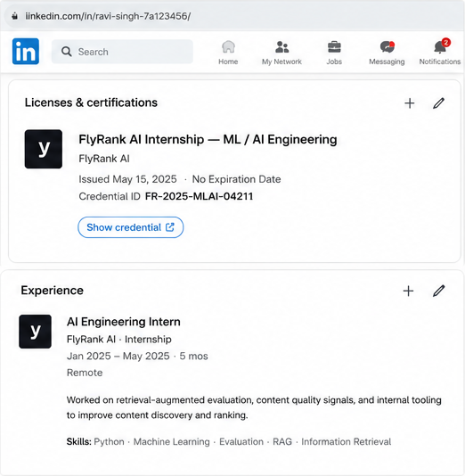This screenshot has width=465, height=476.
Task: Click the "Experience" section heading
Action: (53, 291)
